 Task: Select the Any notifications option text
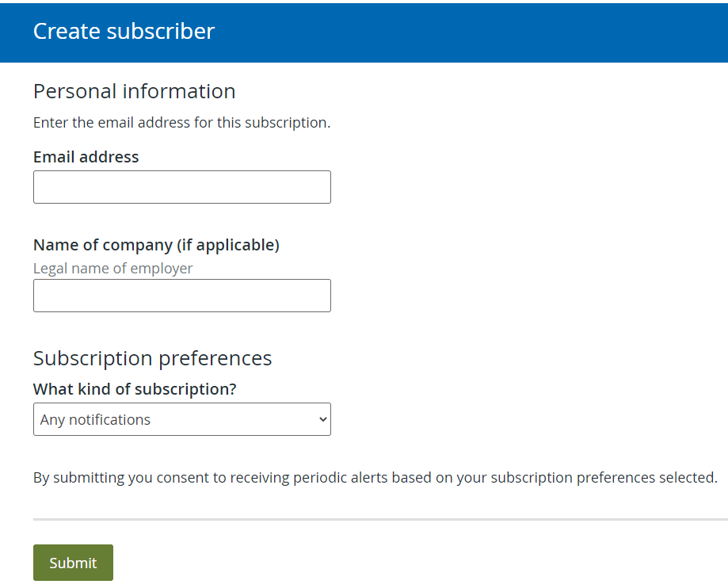(95, 419)
